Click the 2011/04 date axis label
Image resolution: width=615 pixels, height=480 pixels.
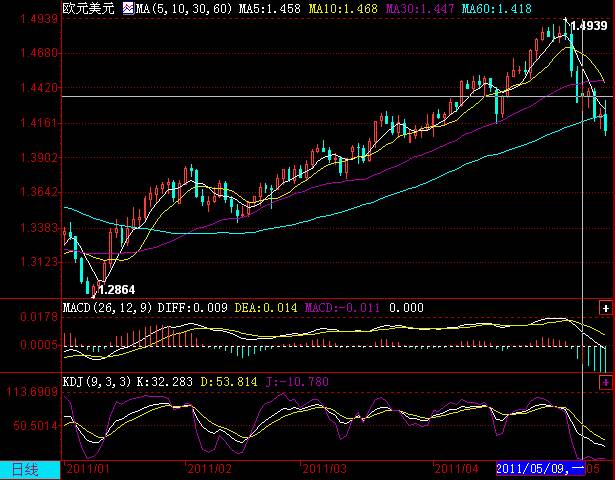[x=457, y=469]
